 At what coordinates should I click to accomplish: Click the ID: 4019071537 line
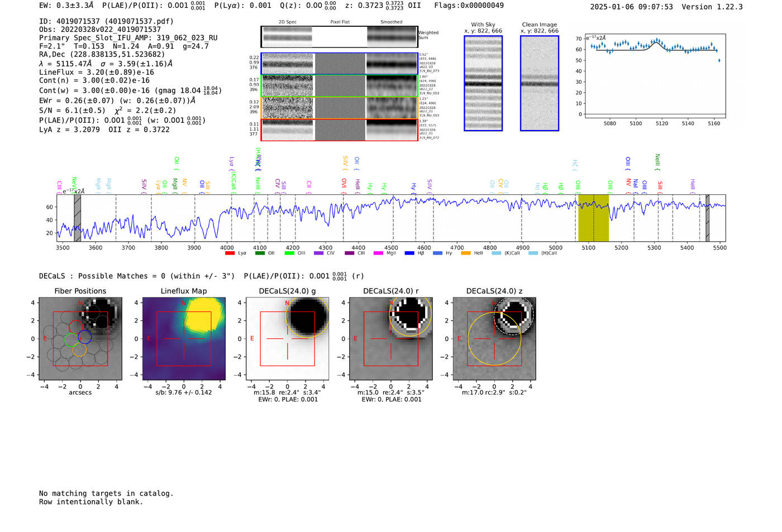pos(106,21)
